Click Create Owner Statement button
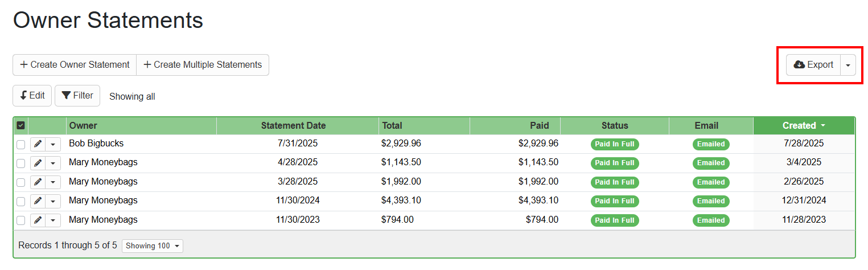This screenshot has width=868, height=270. [75, 65]
